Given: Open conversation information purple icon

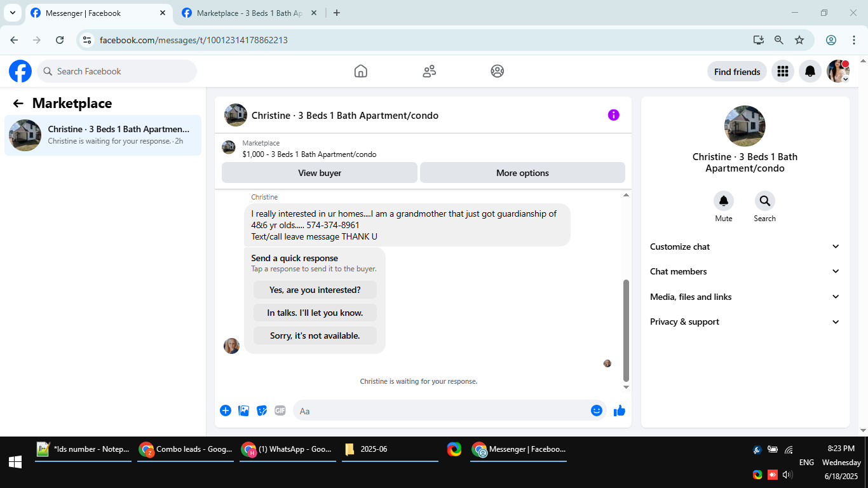Looking at the screenshot, I should pyautogui.click(x=613, y=115).
